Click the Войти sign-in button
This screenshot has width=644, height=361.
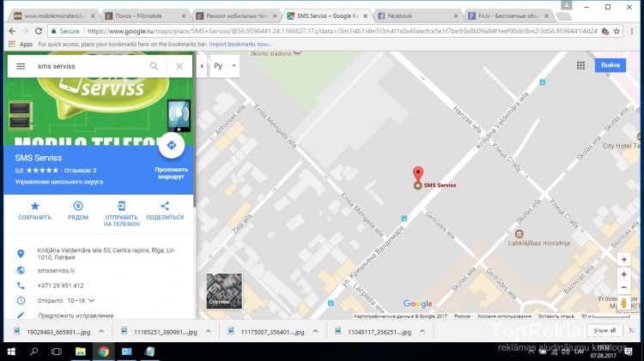click(611, 65)
